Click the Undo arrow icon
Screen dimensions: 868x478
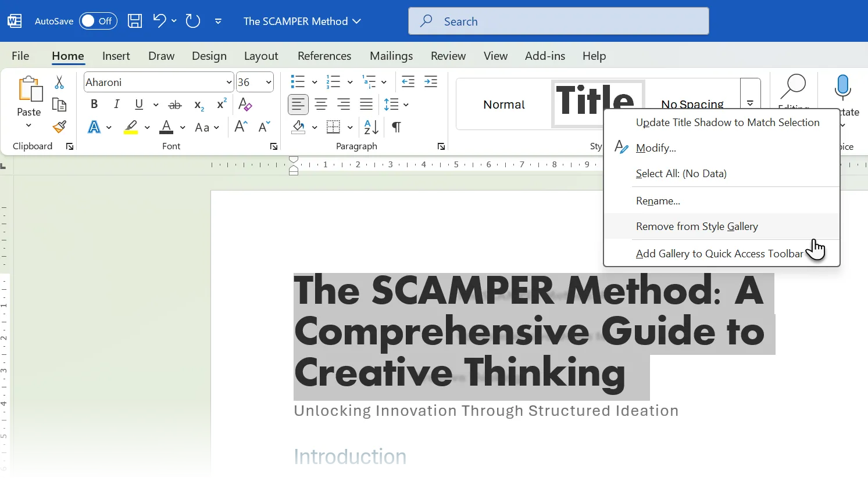tap(159, 21)
